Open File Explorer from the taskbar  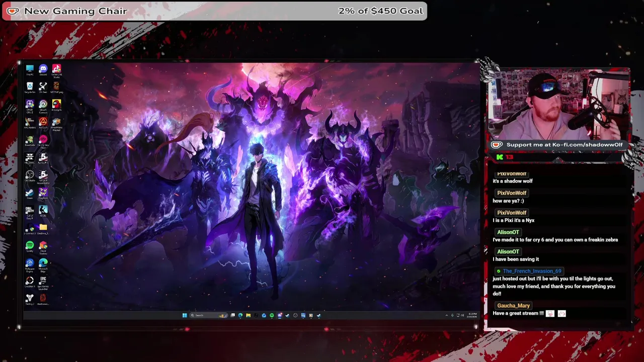[248, 315]
